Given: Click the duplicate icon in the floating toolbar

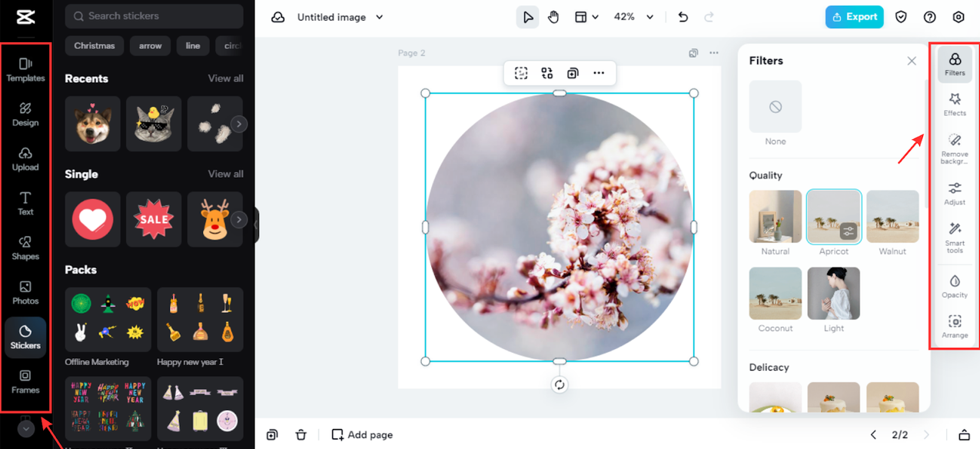Looking at the screenshot, I should pyautogui.click(x=573, y=73).
